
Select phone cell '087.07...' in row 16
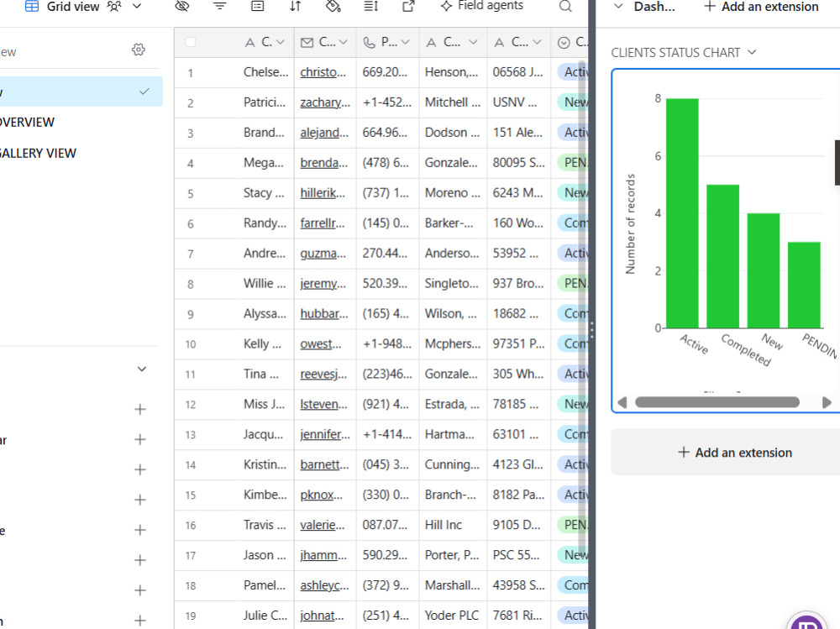click(x=387, y=525)
